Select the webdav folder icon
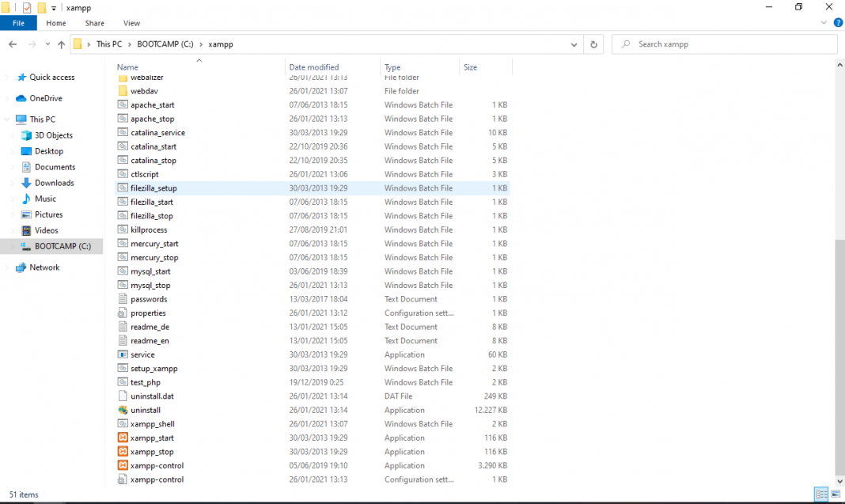Image resolution: width=845 pixels, height=504 pixels. point(123,91)
